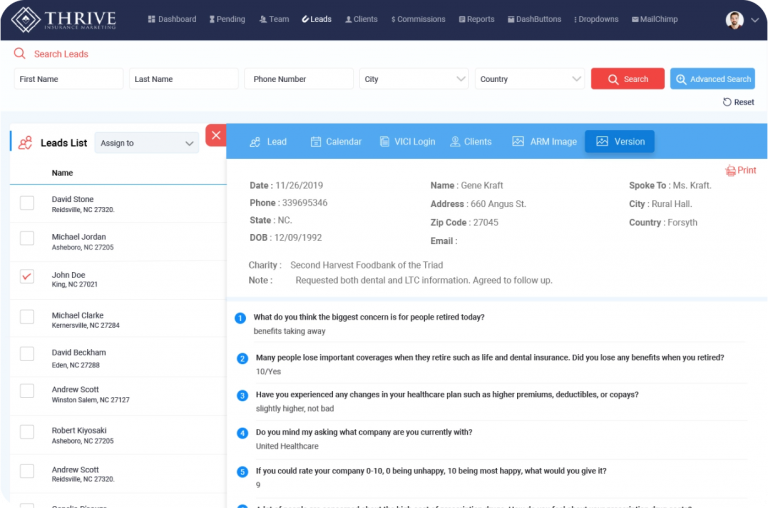Viewport: 768px width, 508px height.
Task: Click the red Search button
Action: click(627, 79)
